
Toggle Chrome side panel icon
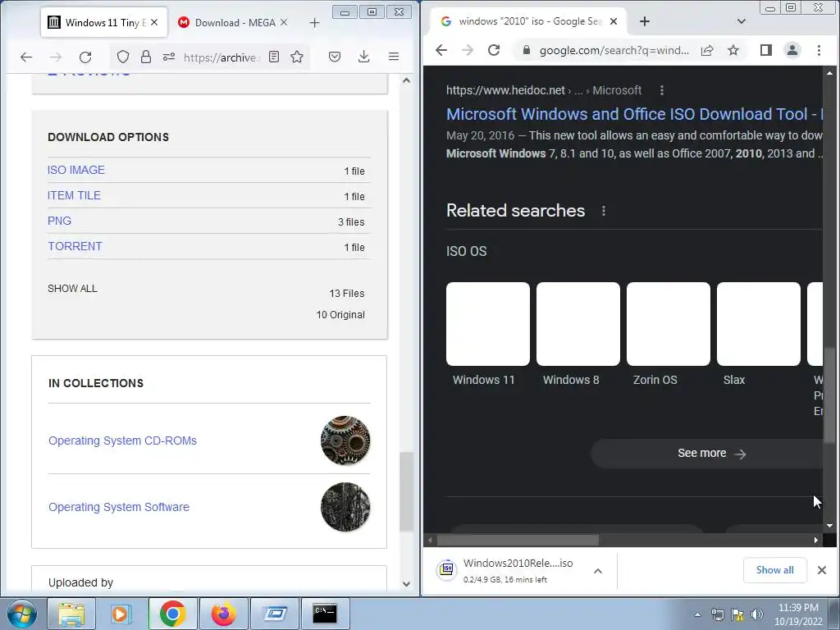[766, 50]
